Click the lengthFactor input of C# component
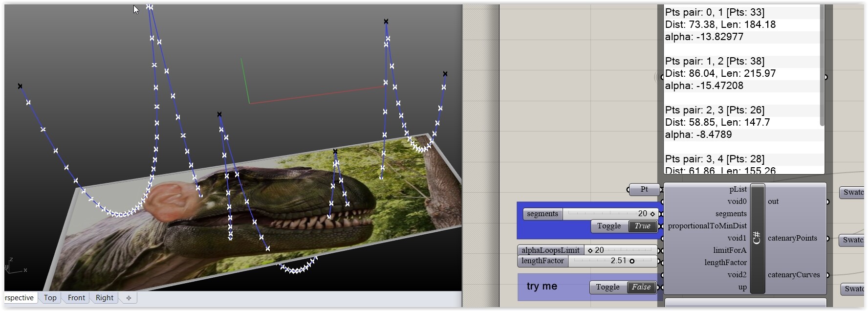This screenshot has height=311, width=868. click(725, 263)
